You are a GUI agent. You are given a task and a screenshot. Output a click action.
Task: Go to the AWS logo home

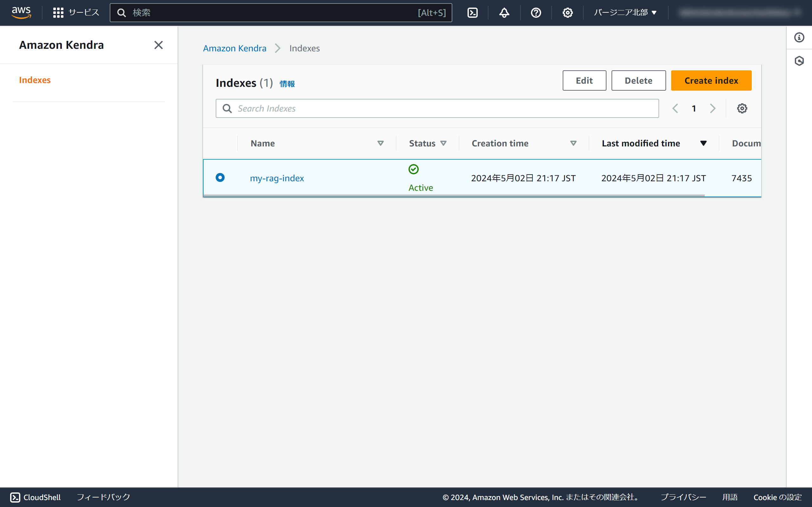tap(21, 12)
